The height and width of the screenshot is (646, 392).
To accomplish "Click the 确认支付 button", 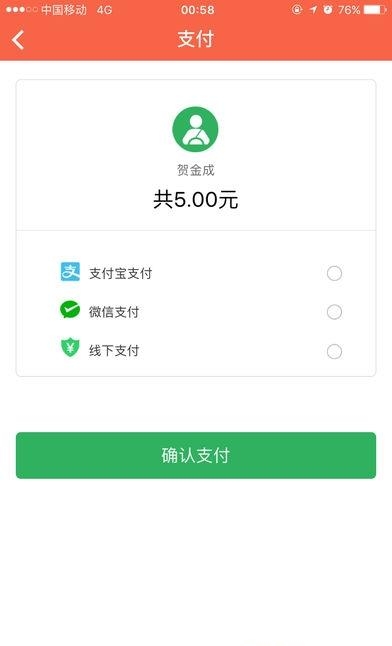I will coord(196,455).
